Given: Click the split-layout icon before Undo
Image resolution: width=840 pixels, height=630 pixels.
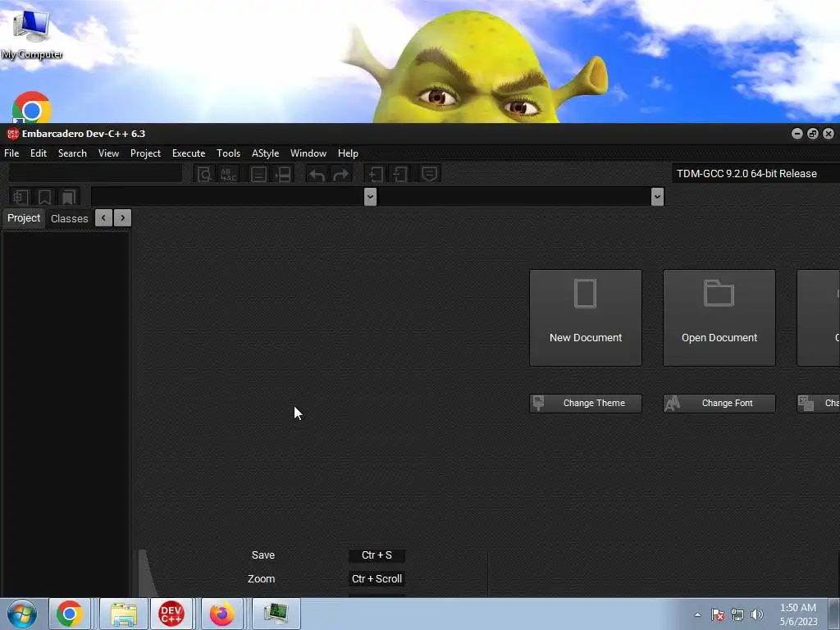Looking at the screenshot, I should (283, 174).
